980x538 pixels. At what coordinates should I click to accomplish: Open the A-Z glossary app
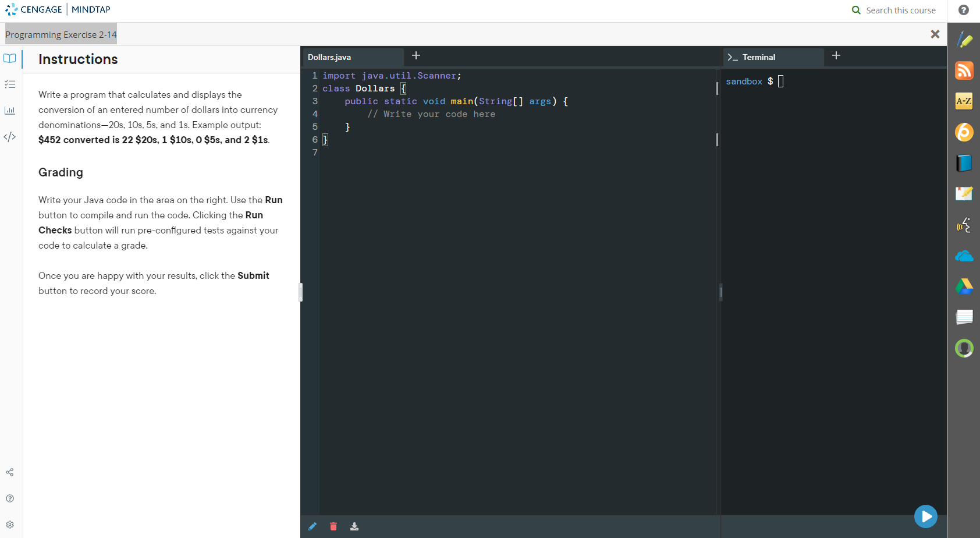coord(964,101)
